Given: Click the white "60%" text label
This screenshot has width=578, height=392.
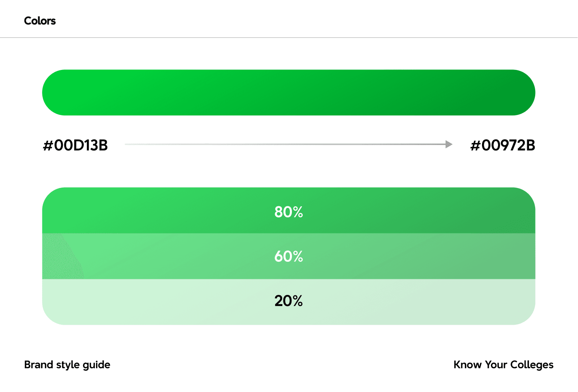Looking at the screenshot, I should (289, 256).
